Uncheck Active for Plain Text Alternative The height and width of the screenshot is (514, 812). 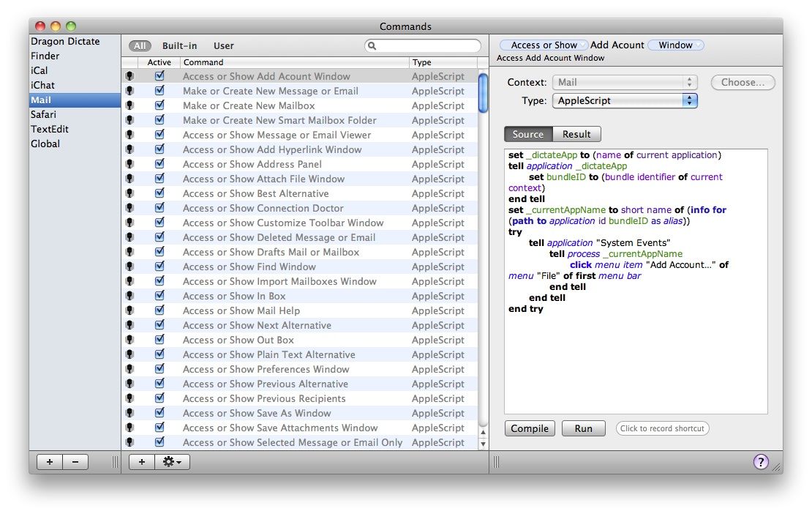pyautogui.click(x=159, y=354)
